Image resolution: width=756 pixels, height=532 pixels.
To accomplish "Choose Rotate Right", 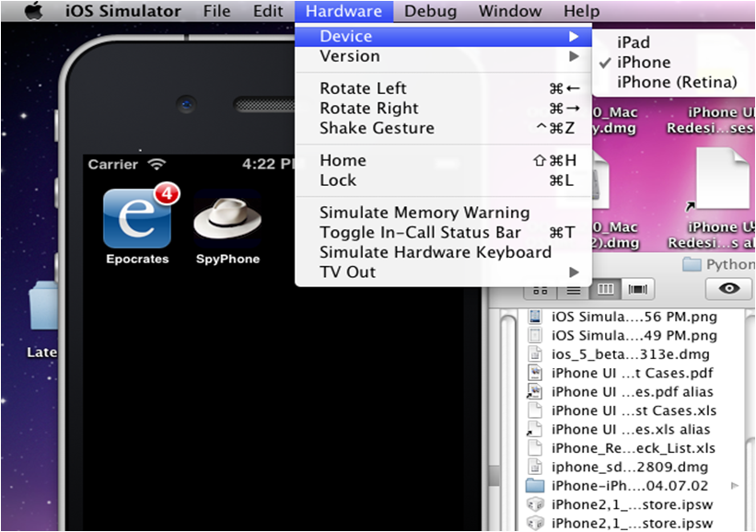I will [443, 108].
